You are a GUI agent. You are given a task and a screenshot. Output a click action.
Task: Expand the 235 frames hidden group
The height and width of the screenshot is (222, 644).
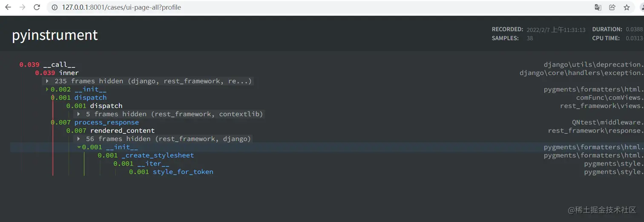pyautogui.click(x=149, y=81)
